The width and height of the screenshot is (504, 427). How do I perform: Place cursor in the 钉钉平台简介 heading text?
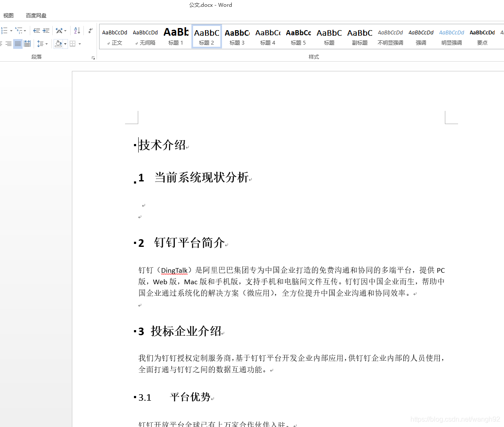click(191, 242)
